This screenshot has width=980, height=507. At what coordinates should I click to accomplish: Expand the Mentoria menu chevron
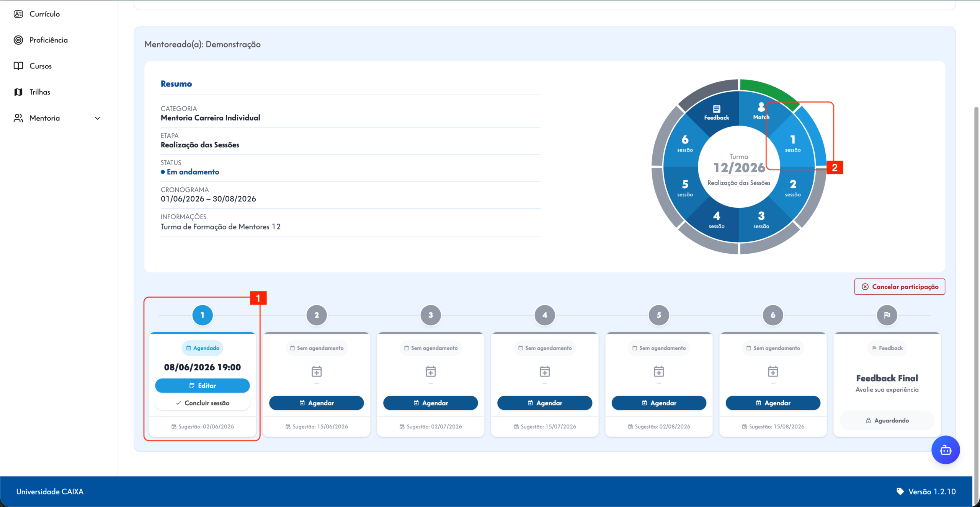point(98,118)
